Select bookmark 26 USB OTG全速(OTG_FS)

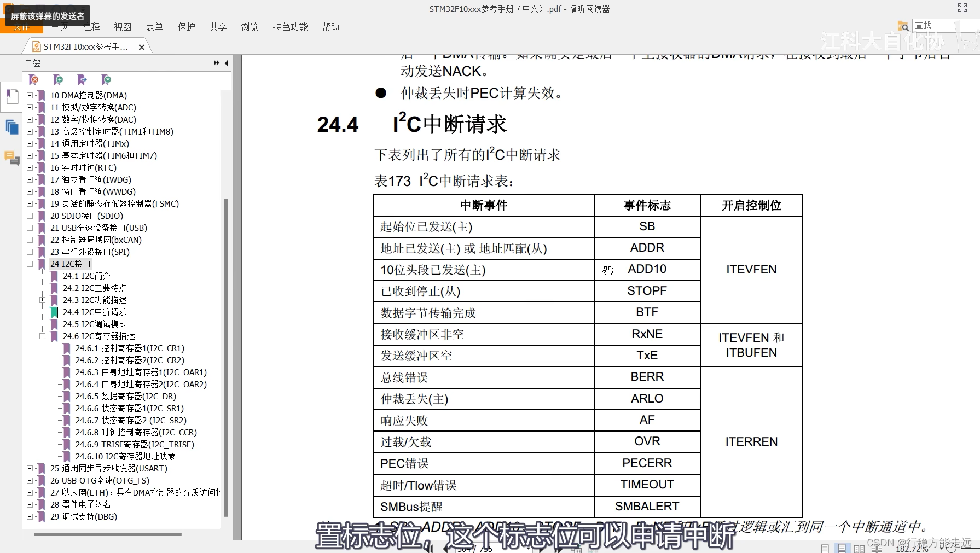100,480
